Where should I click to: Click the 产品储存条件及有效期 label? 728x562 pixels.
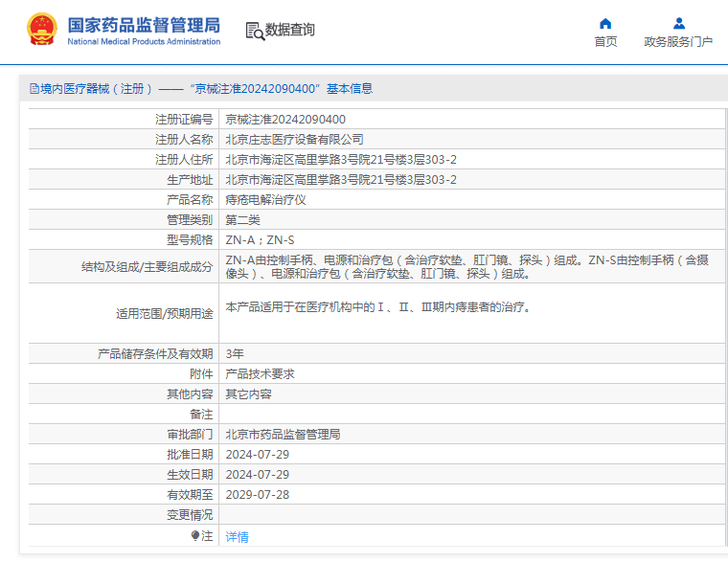(155, 354)
